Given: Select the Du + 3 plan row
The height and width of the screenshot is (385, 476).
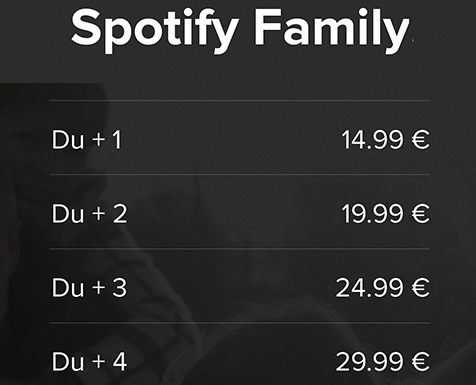Looking at the screenshot, I should 240,286.
